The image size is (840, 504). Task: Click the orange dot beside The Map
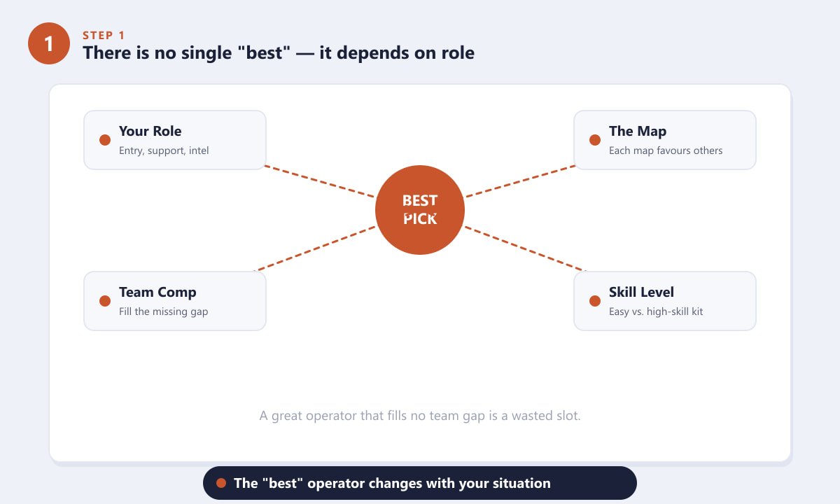595,140
